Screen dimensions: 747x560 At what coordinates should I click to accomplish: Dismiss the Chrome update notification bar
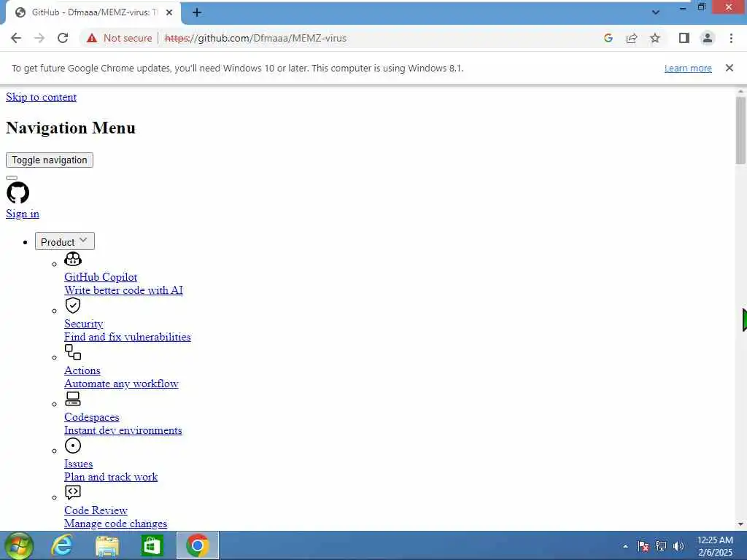tap(729, 68)
